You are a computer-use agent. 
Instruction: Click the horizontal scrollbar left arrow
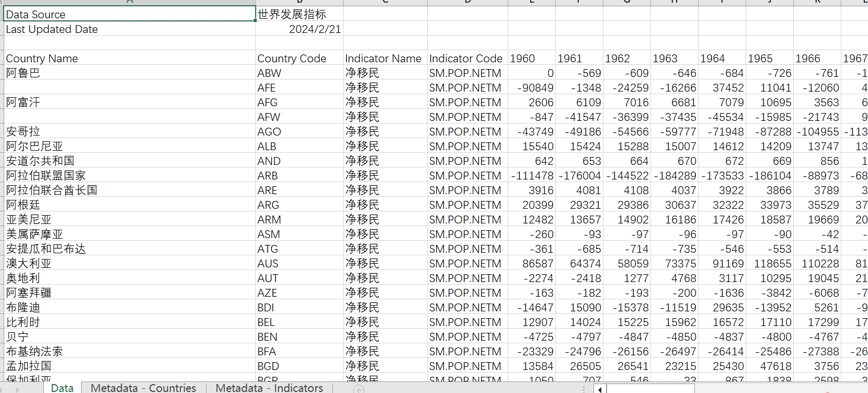[x=600, y=389]
